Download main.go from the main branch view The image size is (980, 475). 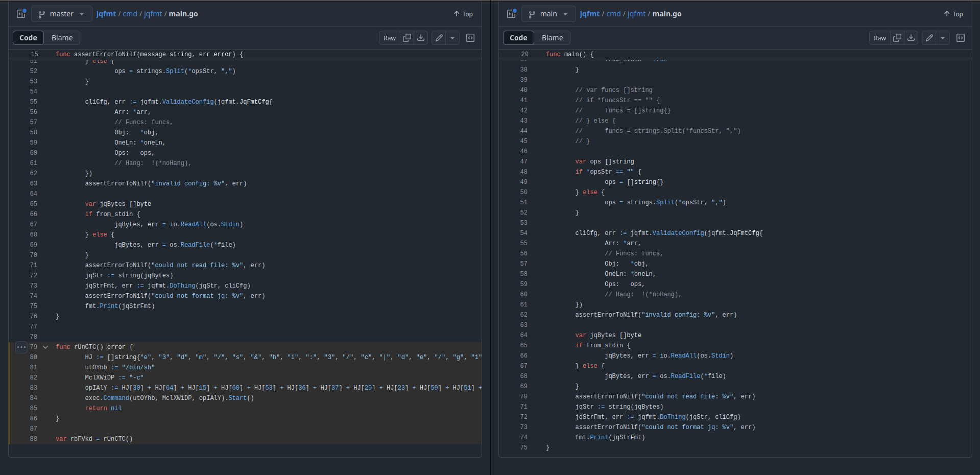[x=911, y=38]
